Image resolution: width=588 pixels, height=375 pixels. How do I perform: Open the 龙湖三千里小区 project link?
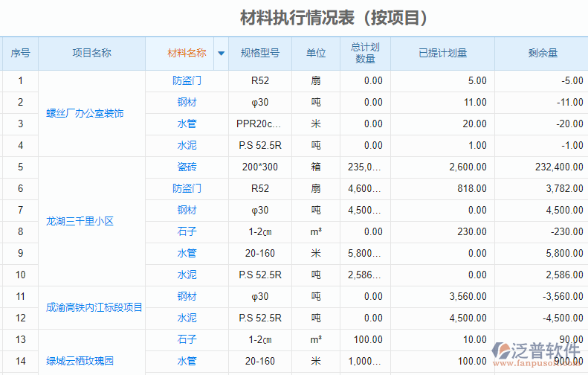point(80,221)
